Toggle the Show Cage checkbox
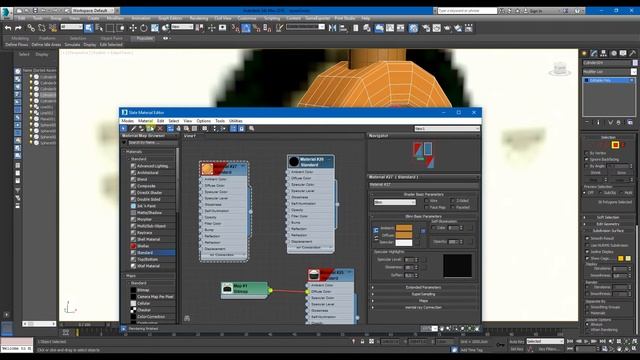 587,259
